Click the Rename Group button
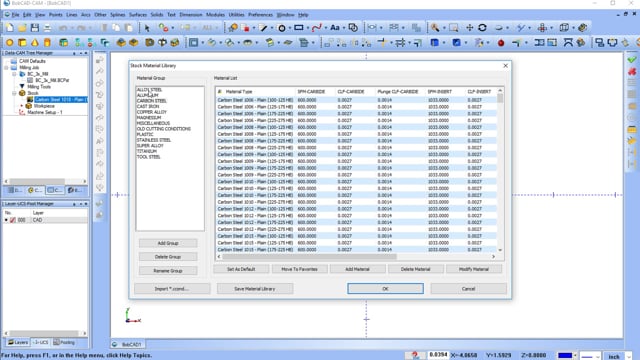 click(168, 271)
